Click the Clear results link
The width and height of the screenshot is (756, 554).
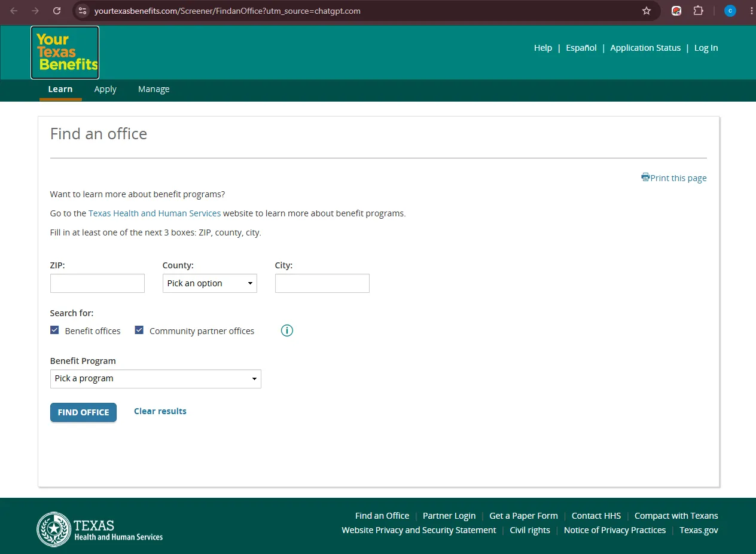coord(160,411)
